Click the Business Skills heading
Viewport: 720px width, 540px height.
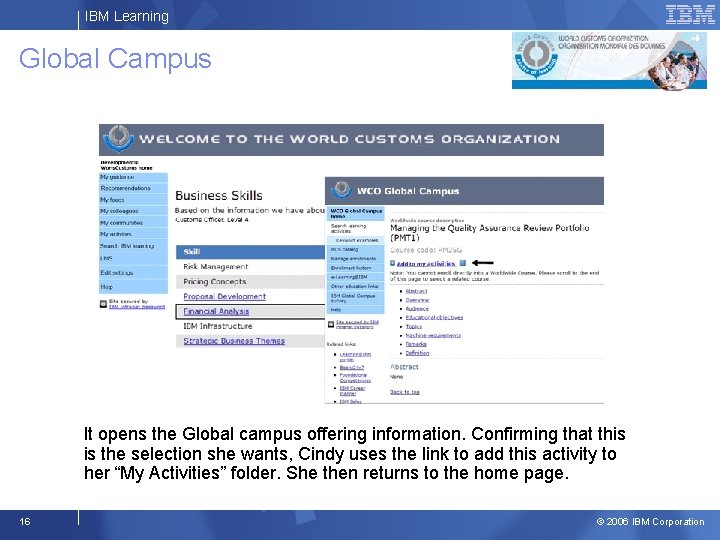pyautogui.click(x=219, y=196)
